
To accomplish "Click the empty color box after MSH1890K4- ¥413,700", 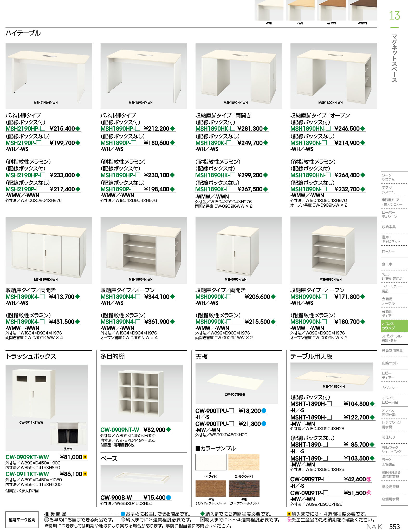I will click(42, 297).
